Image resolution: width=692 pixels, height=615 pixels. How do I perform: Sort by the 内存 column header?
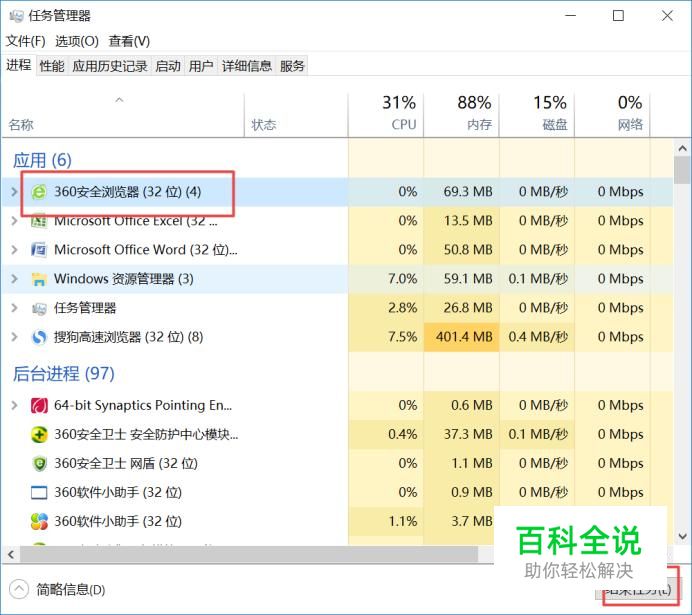coord(461,116)
